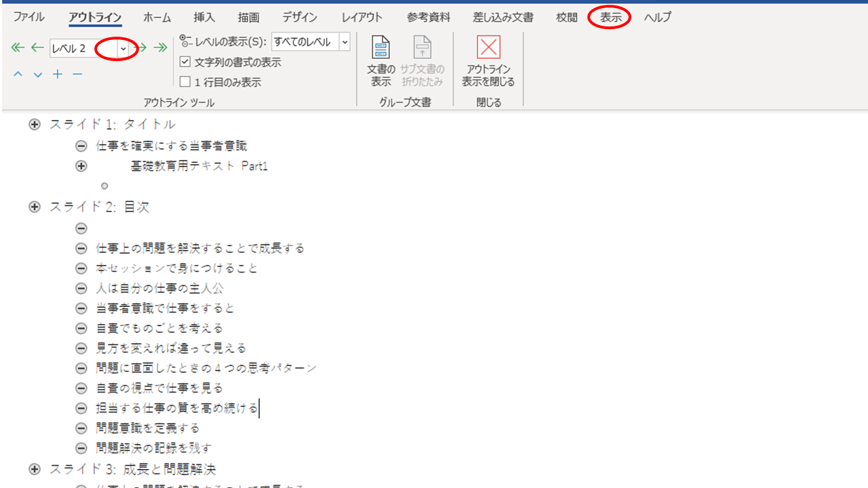Viewport: 868px width, 488px height.
Task: Switch to the アウトライン tab
Action: click(96, 18)
